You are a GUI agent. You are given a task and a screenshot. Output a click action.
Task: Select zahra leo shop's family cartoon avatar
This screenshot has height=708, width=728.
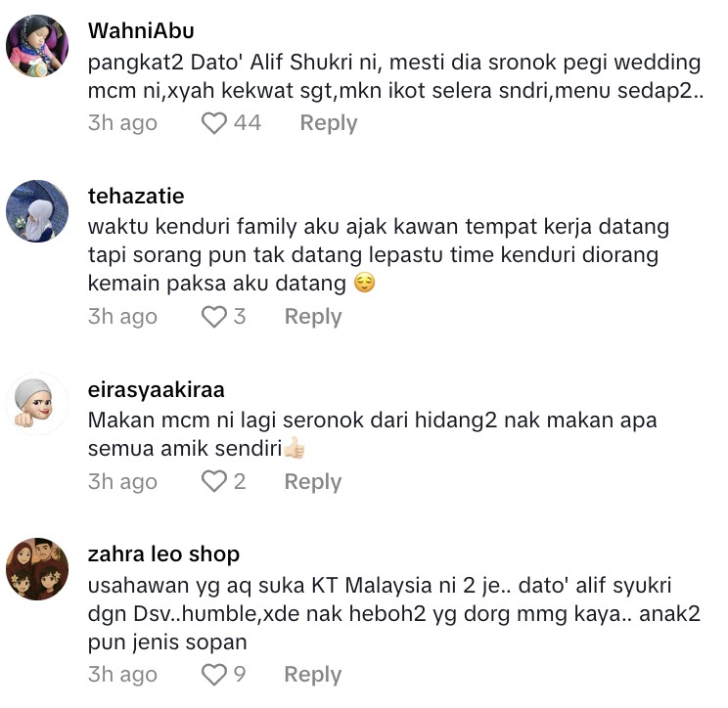[37, 569]
